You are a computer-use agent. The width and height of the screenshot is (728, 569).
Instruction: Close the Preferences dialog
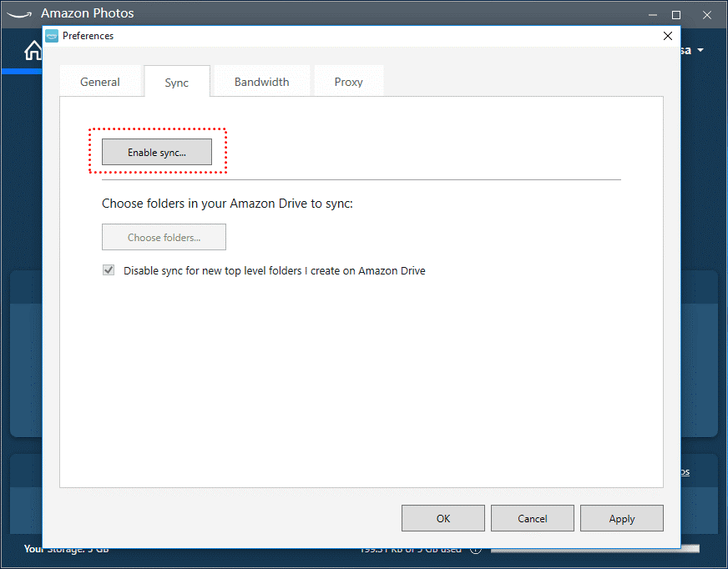click(x=667, y=36)
